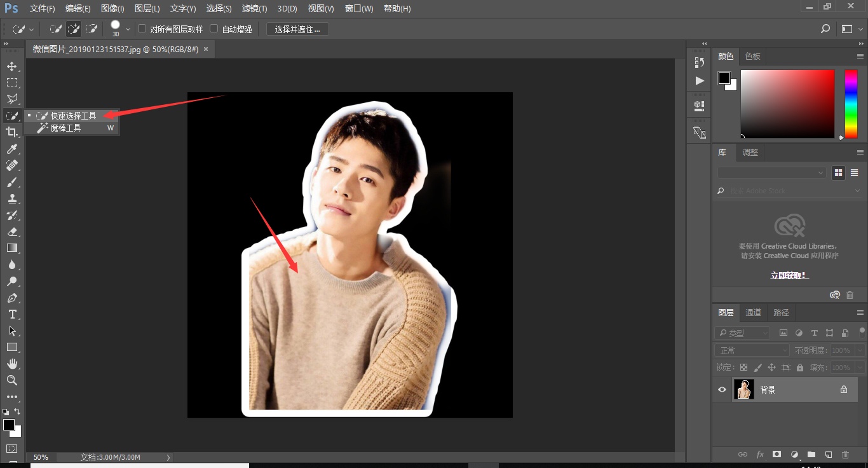Select the Horizontal Type tool
868x468 pixels.
(12, 314)
